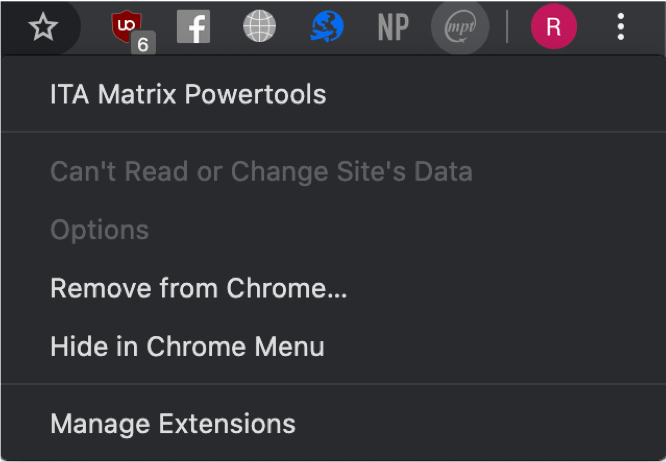Click the separator line above Manage Extensions

point(333,384)
